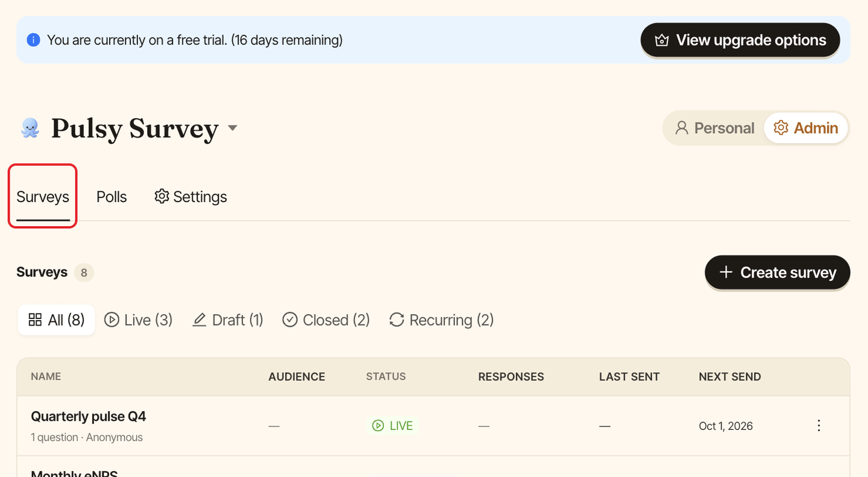Open three-dot menu for Quarterly pulse Q4
Viewport: 868px width, 477px height.
tap(819, 426)
